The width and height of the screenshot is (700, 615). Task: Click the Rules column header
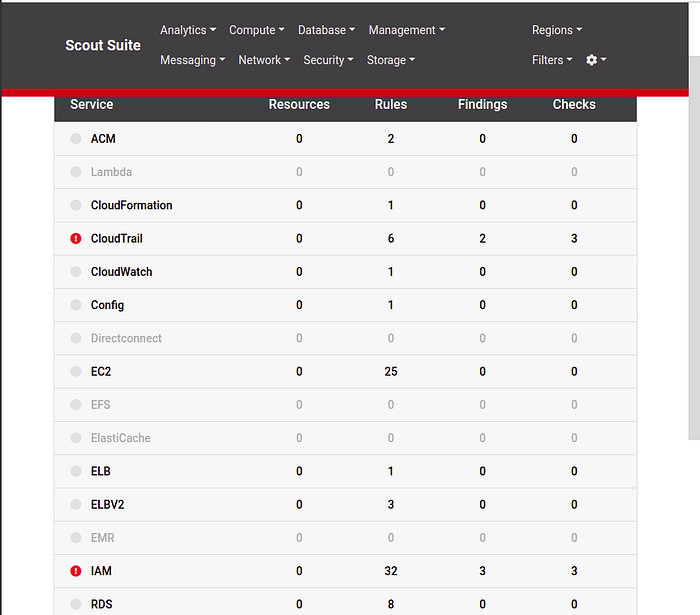391,104
